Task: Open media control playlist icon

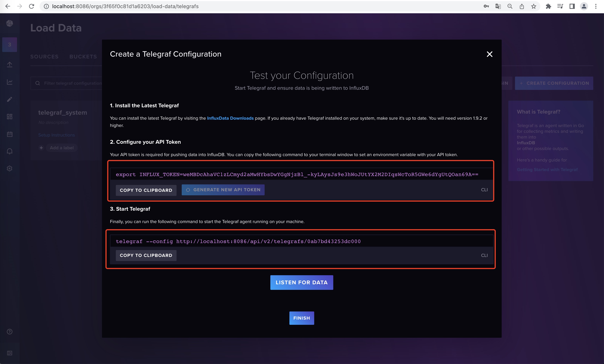Action: click(560, 6)
